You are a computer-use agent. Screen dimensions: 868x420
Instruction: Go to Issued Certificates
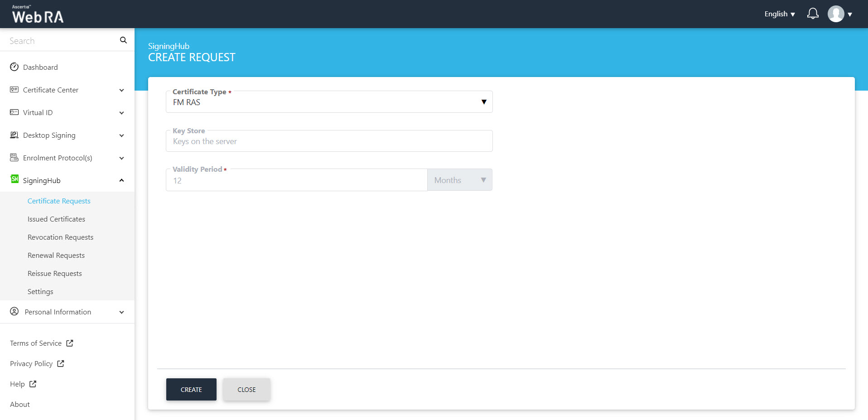click(56, 219)
